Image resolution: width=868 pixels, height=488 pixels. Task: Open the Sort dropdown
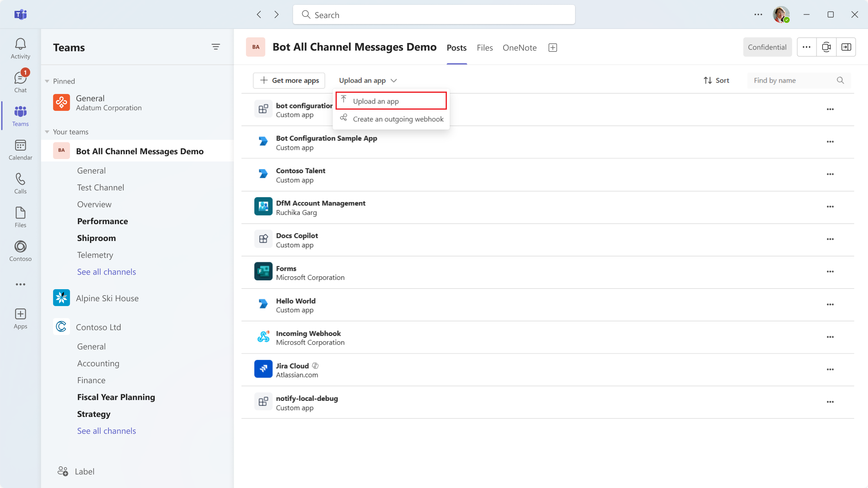coord(717,80)
